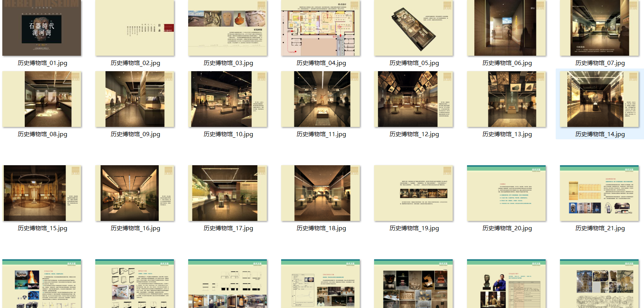Select thumbnail of 历史博物馆_01.jpg cover image

coord(42,28)
